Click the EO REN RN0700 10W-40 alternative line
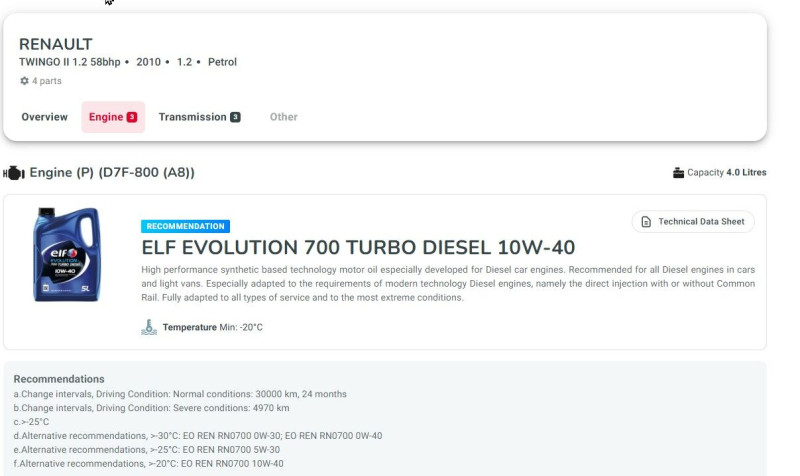800x476 pixels. coord(148,464)
